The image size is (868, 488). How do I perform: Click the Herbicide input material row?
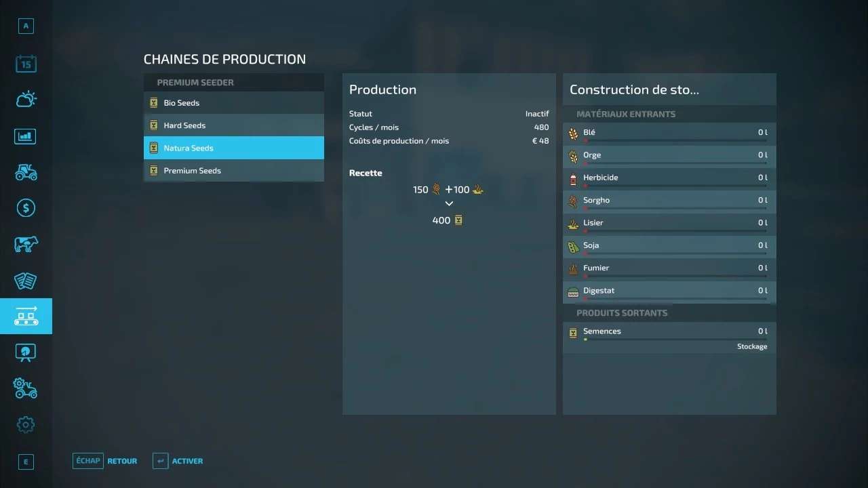pyautogui.click(x=669, y=178)
